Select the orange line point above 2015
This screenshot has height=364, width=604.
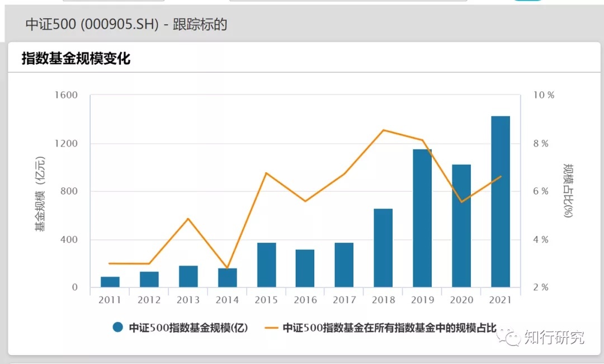click(266, 173)
